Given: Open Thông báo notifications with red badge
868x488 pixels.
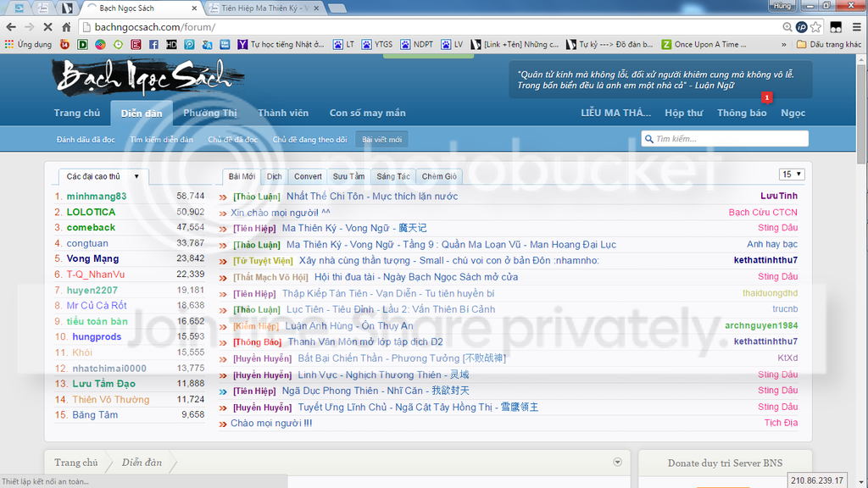Looking at the screenshot, I should 742,113.
